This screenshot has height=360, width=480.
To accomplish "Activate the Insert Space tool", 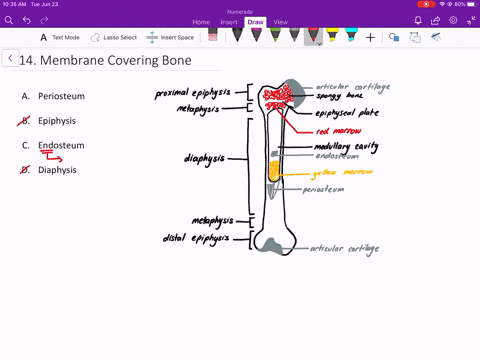I will [x=170, y=38].
